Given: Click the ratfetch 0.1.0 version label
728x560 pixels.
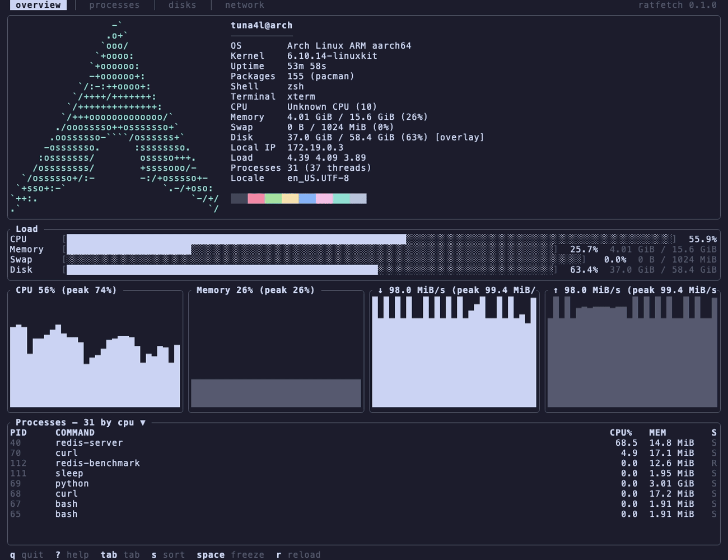Looking at the screenshot, I should coord(678,5).
